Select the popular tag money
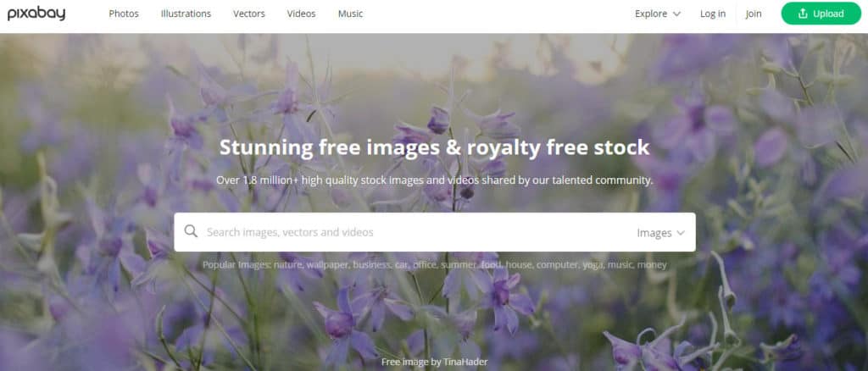The width and height of the screenshot is (868, 371). pyautogui.click(x=652, y=265)
